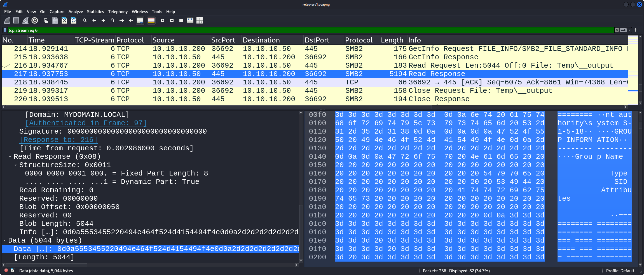
Task: Open the Statistics menu
Action: click(x=95, y=12)
